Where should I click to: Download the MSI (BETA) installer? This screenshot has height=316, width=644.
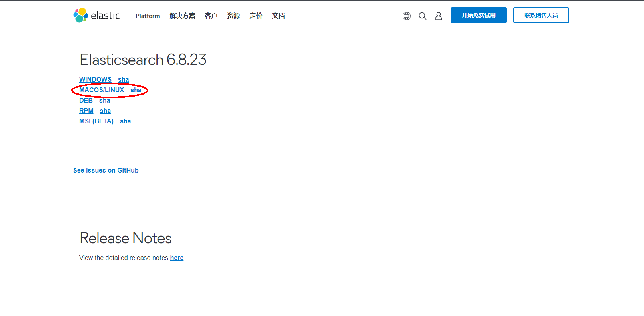click(96, 121)
